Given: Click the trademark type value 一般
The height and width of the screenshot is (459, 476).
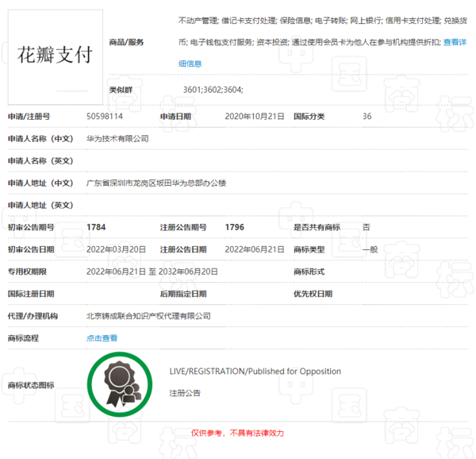Looking at the screenshot, I should point(369,249).
